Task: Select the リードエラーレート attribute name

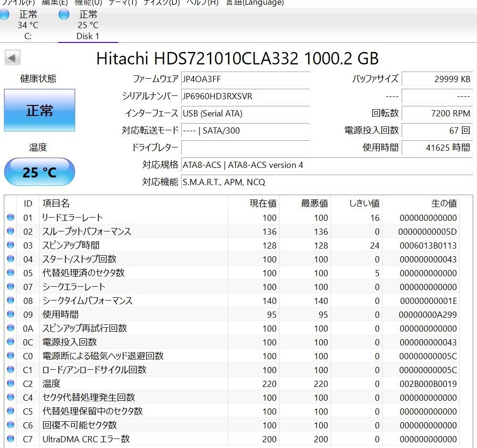Action: [73, 218]
